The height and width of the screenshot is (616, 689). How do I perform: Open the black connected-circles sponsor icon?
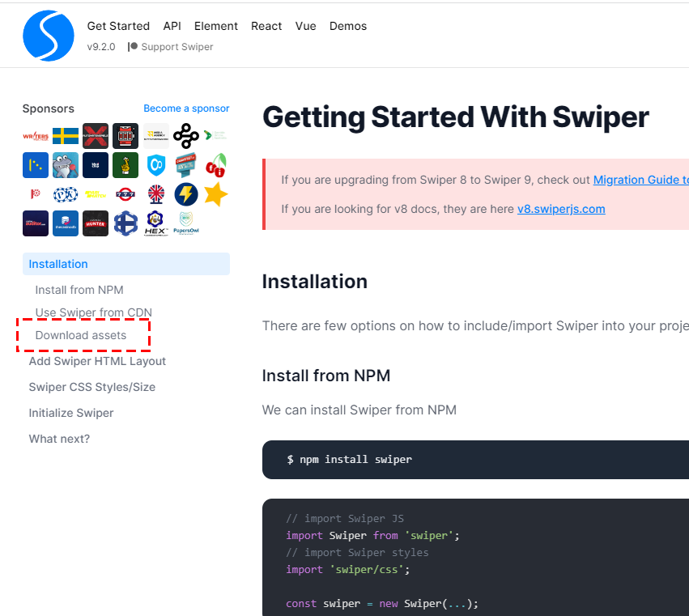pyautogui.click(x=186, y=136)
